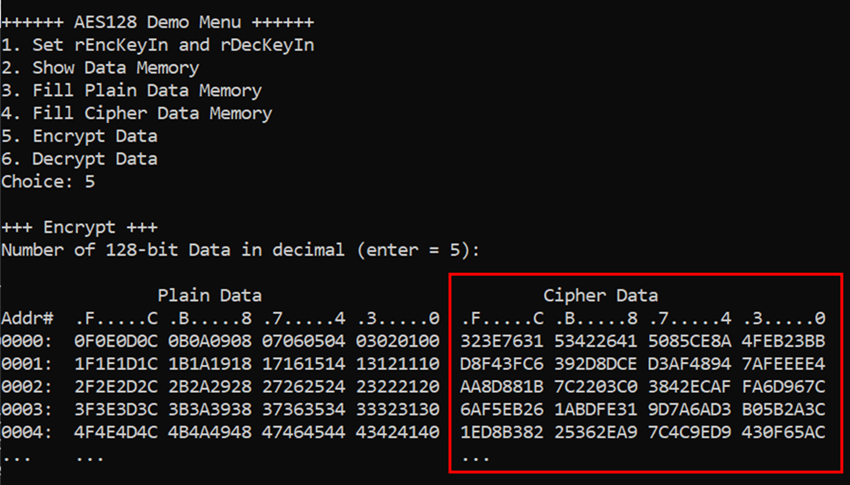Click cipher value 4FEB23BB
This screenshot has width=850, height=485.
pos(784,341)
